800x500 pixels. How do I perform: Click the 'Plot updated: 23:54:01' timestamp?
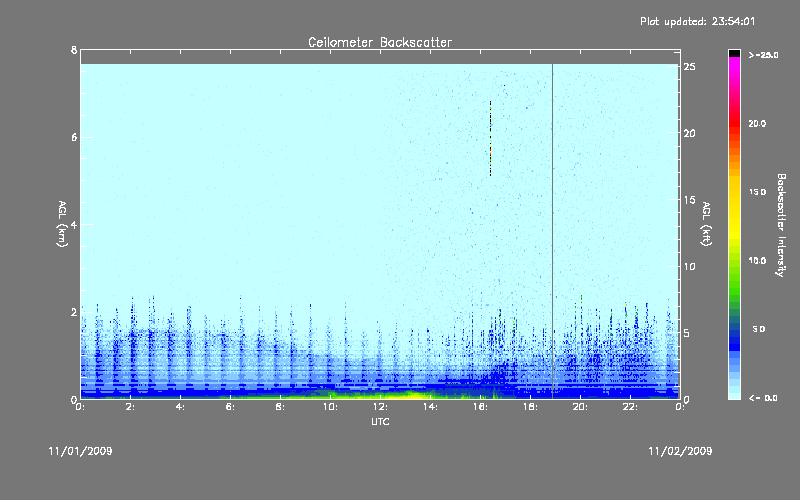click(697, 21)
